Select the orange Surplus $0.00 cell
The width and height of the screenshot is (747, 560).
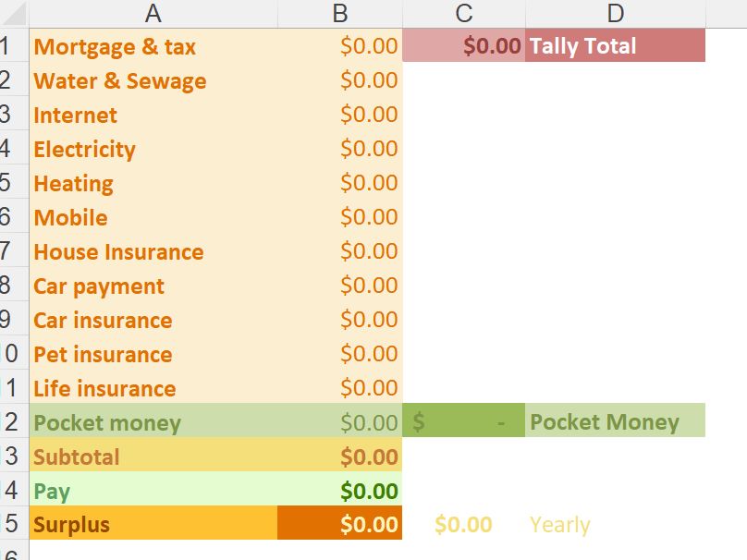pos(339,525)
